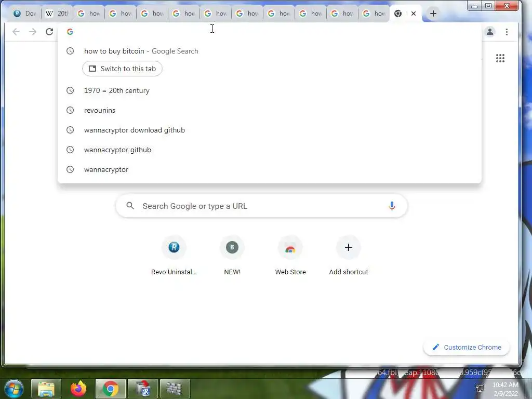Click the browser back arrow
Image resolution: width=532 pixels, height=399 pixels.
click(16, 32)
